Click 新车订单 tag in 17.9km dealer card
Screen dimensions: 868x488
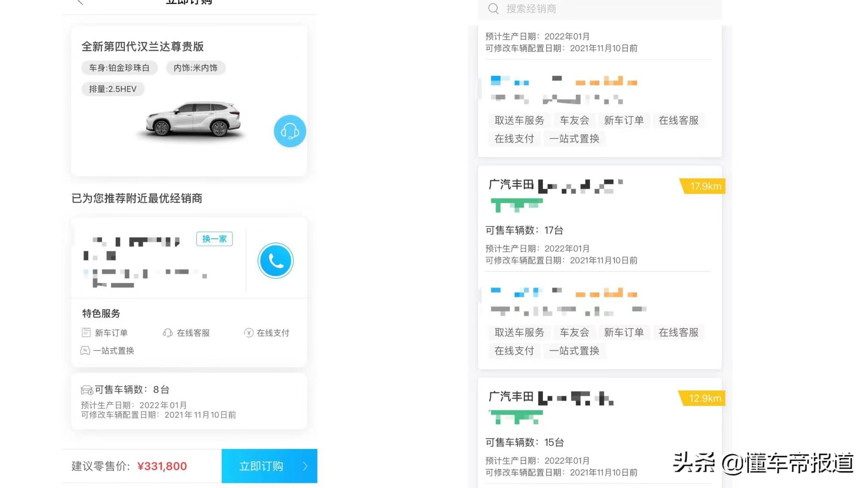tap(623, 333)
